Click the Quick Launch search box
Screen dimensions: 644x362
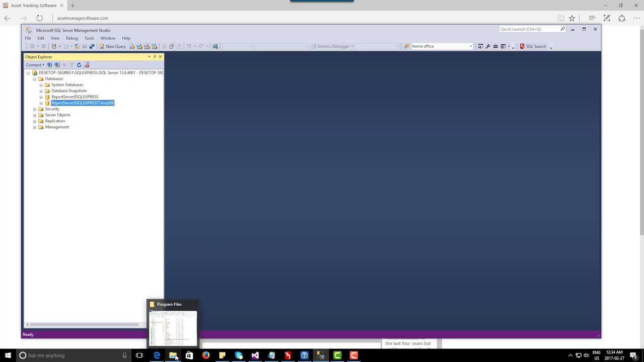pyautogui.click(x=532, y=29)
